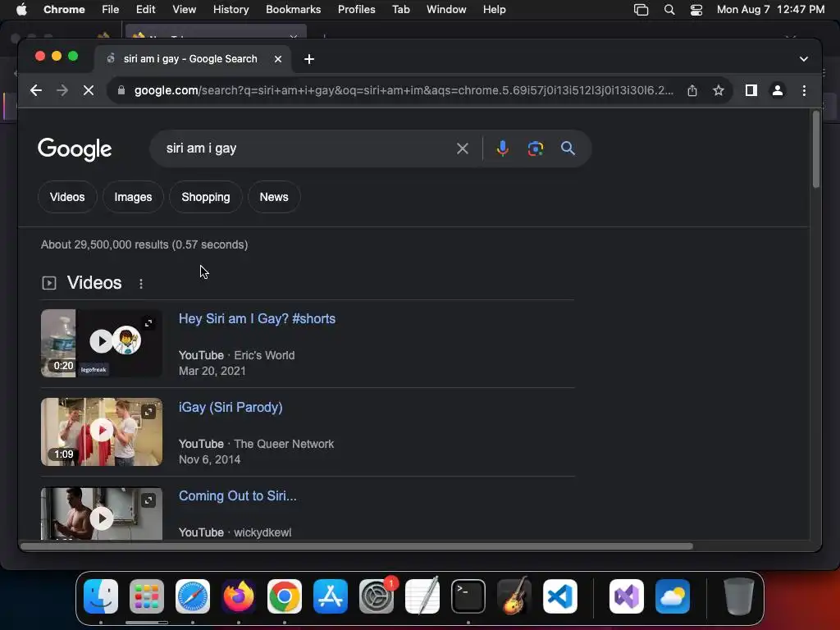Start voice search with microphone

503,148
